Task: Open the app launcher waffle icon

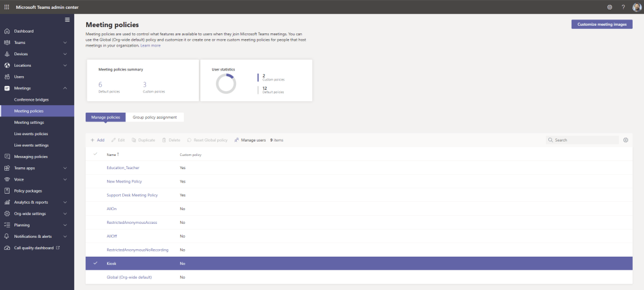Action: [7, 7]
